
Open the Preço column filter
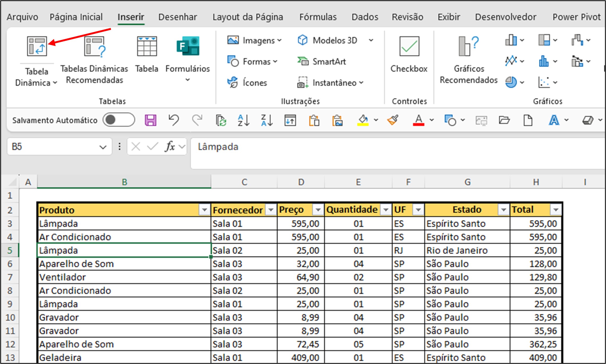point(318,210)
